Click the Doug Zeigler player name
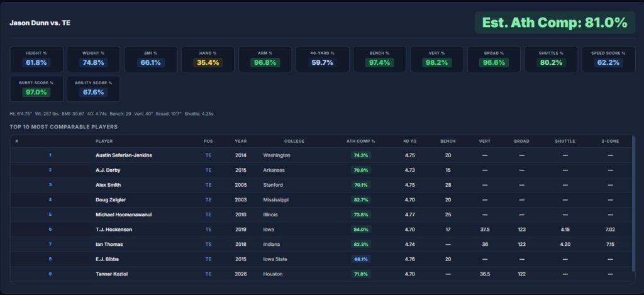644x295 pixels. [x=110, y=199]
